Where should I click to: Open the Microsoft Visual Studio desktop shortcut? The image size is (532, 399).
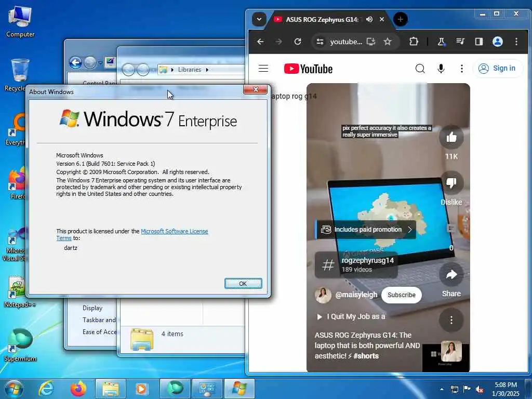pos(14,244)
